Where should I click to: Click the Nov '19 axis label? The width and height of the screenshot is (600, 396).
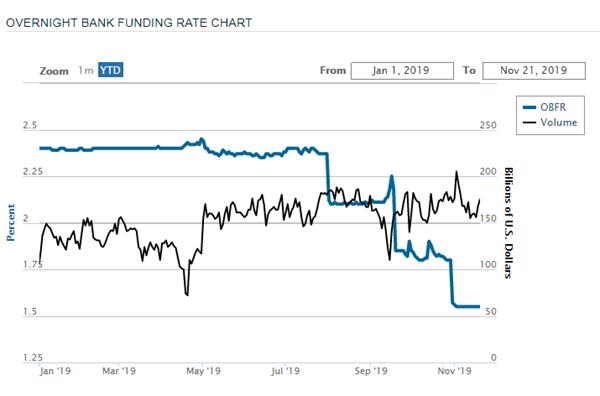pos(454,371)
